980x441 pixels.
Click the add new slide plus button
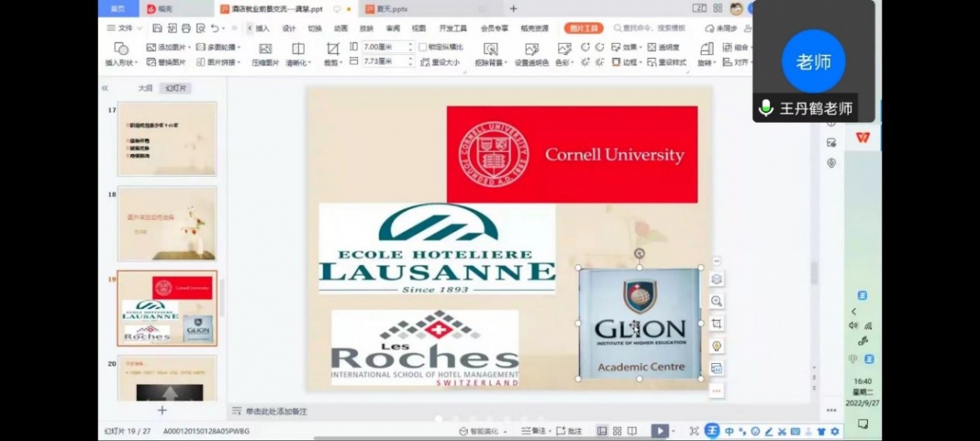(162, 410)
